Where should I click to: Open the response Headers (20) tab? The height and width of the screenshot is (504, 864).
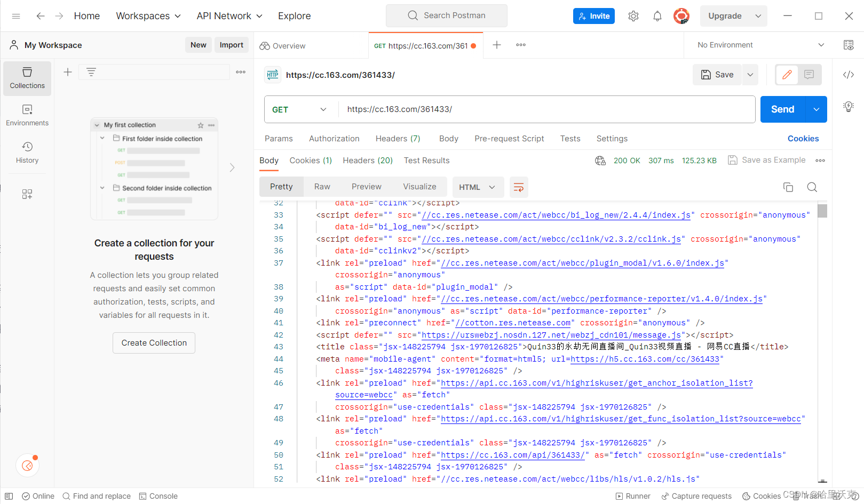click(368, 161)
